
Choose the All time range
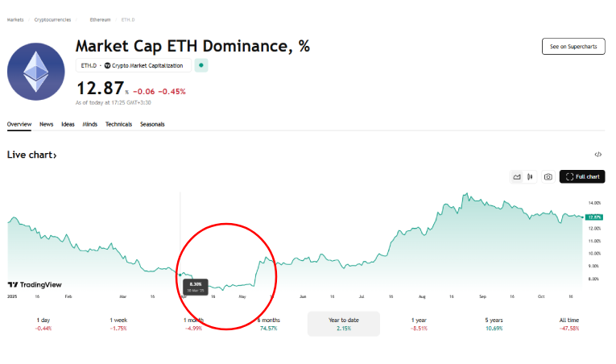(x=568, y=324)
